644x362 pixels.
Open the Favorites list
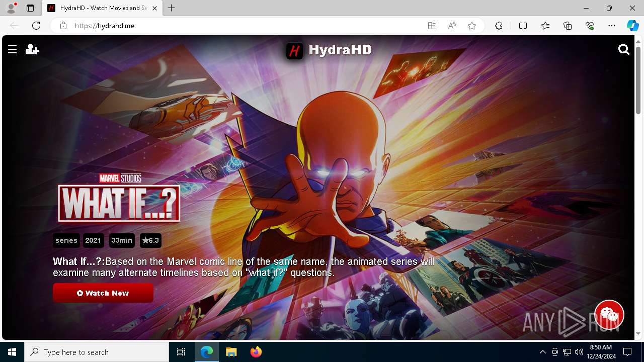point(545,26)
